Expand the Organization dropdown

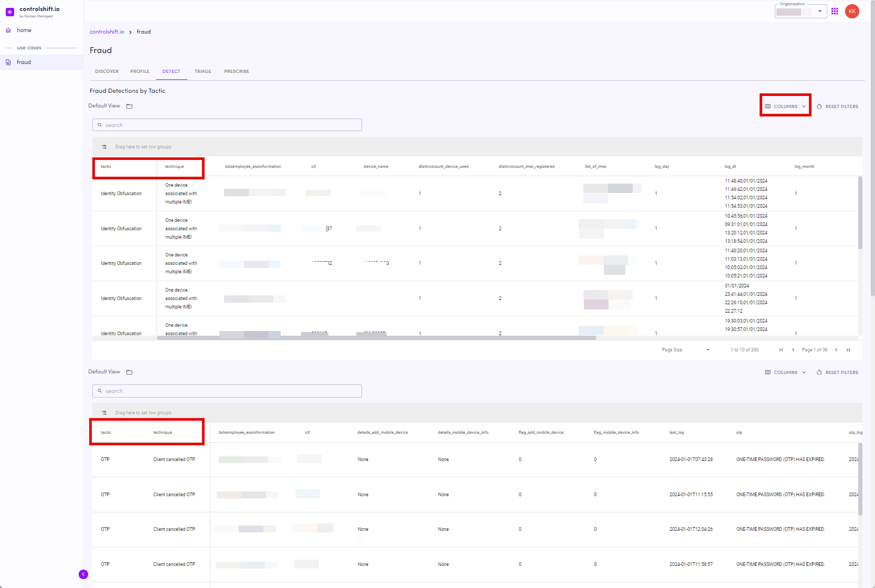[801, 12]
